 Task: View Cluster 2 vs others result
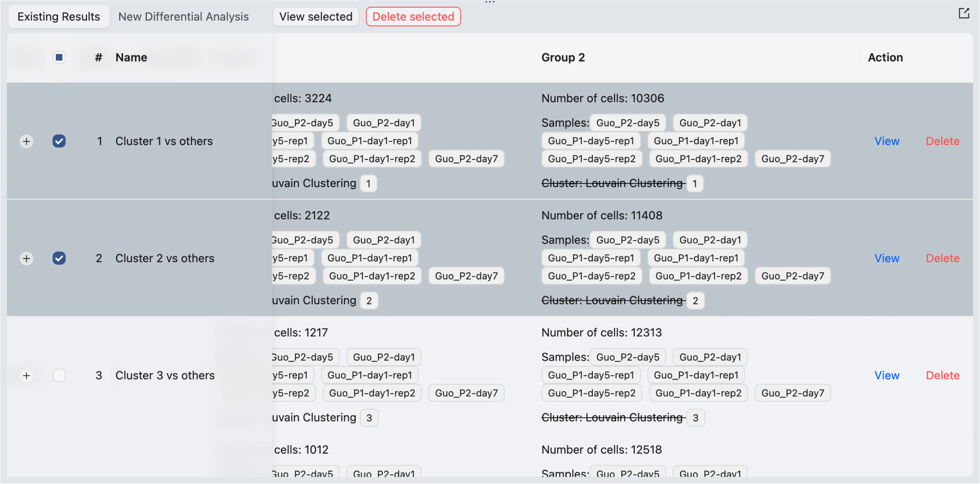886,258
